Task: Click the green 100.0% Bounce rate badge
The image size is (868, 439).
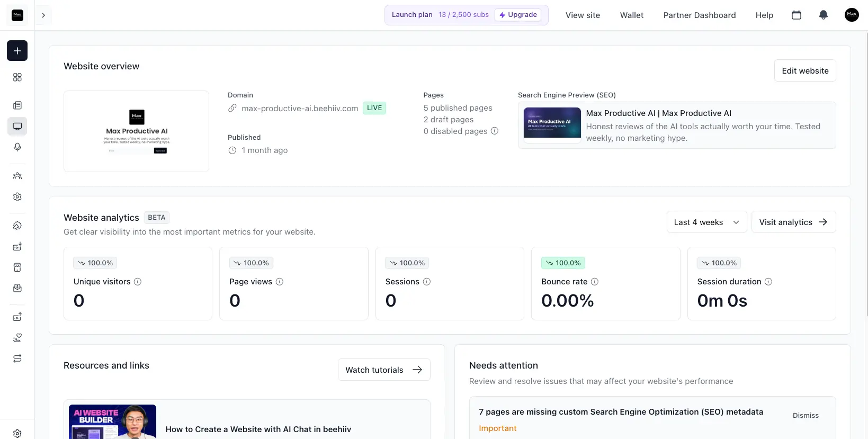Action: point(563,263)
